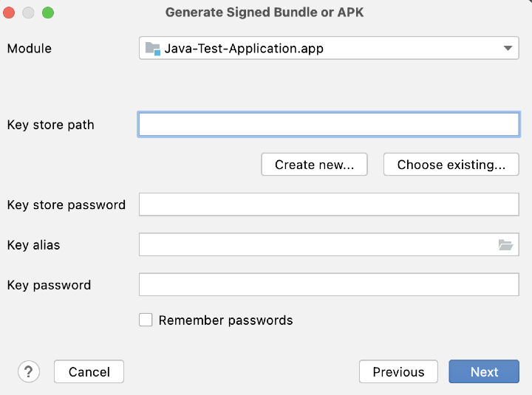
Task: Click the Choose existing... button
Action: tap(451, 165)
